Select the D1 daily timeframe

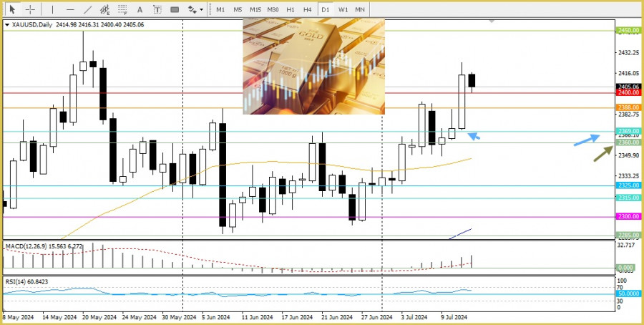pyautogui.click(x=326, y=9)
